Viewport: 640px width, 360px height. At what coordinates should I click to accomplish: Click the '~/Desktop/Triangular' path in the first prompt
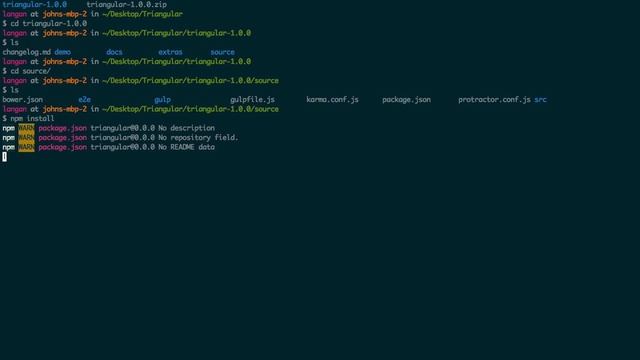tap(142, 14)
